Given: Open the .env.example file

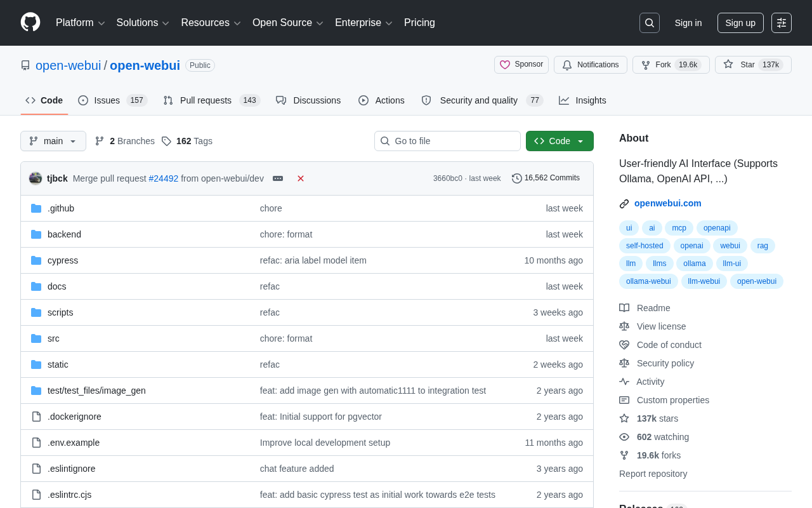Looking at the screenshot, I should click(x=74, y=443).
